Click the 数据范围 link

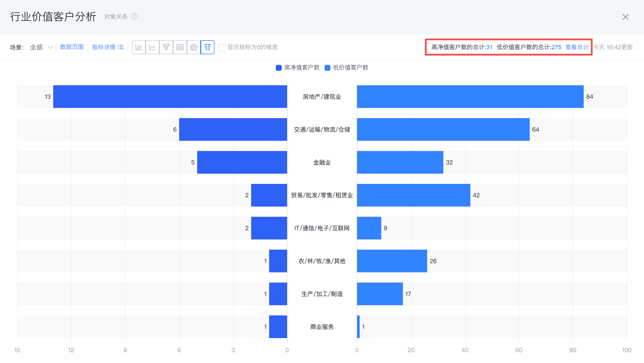click(x=72, y=47)
